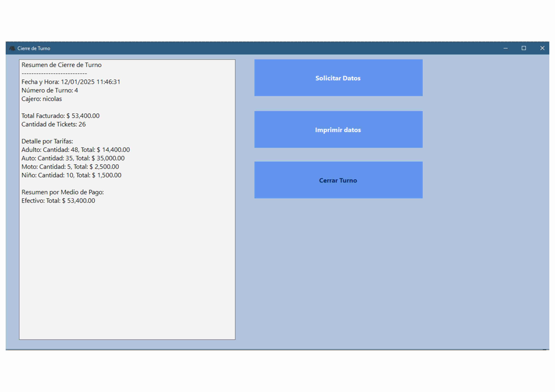Click the Auto tariff detail line
The width and height of the screenshot is (555, 392).
pyautogui.click(x=73, y=158)
